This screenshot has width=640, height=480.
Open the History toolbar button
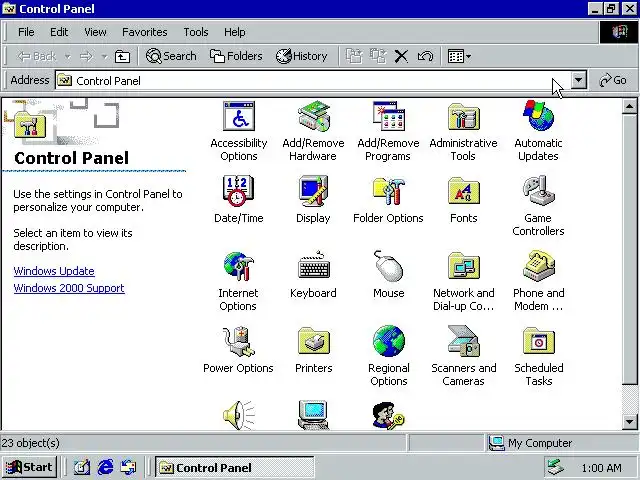(302, 56)
